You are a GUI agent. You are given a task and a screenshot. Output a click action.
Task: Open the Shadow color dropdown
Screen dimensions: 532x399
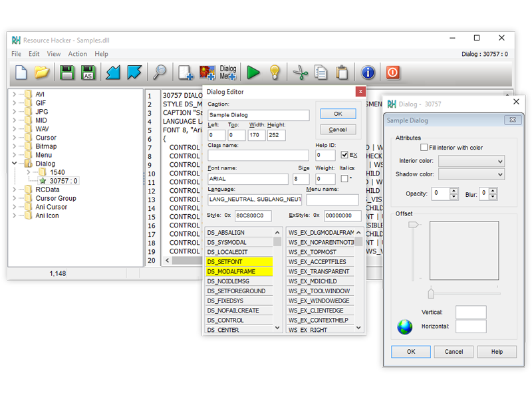[x=471, y=174]
